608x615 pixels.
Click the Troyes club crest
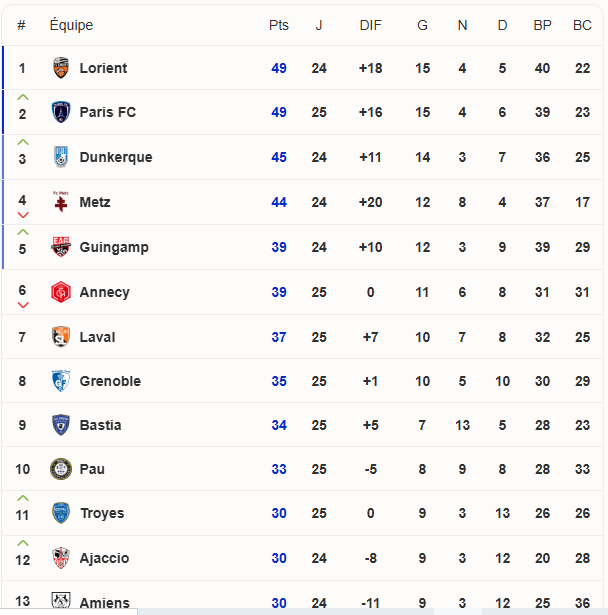[61, 513]
